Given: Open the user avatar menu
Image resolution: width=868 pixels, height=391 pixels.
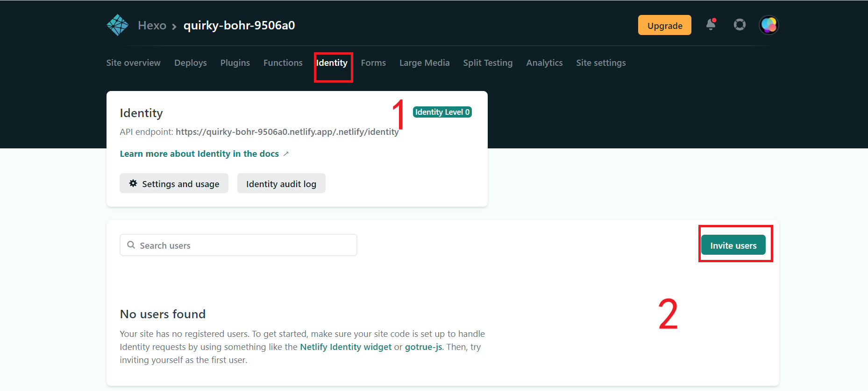Looking at the screenshot, I should click(x=768, y=25).
